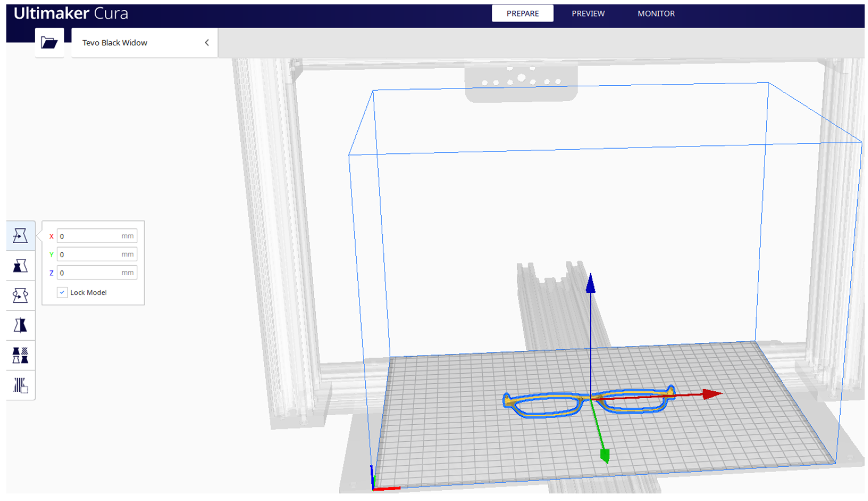The image size is (868, 501).
Task: Open the Per Model Settings tool
Action: [x=20, y=355]
